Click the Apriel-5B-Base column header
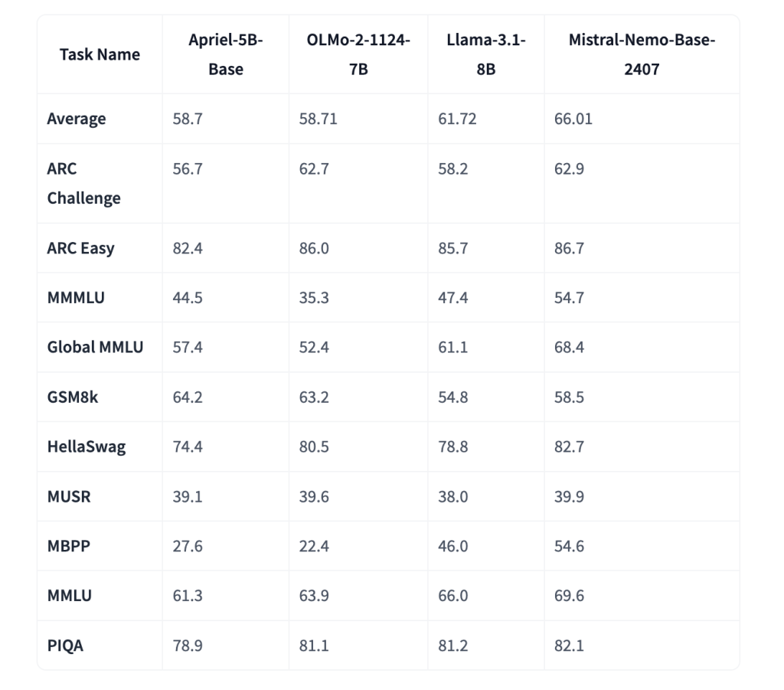Screen dimensions: 784x690 (x=226, y=54)
